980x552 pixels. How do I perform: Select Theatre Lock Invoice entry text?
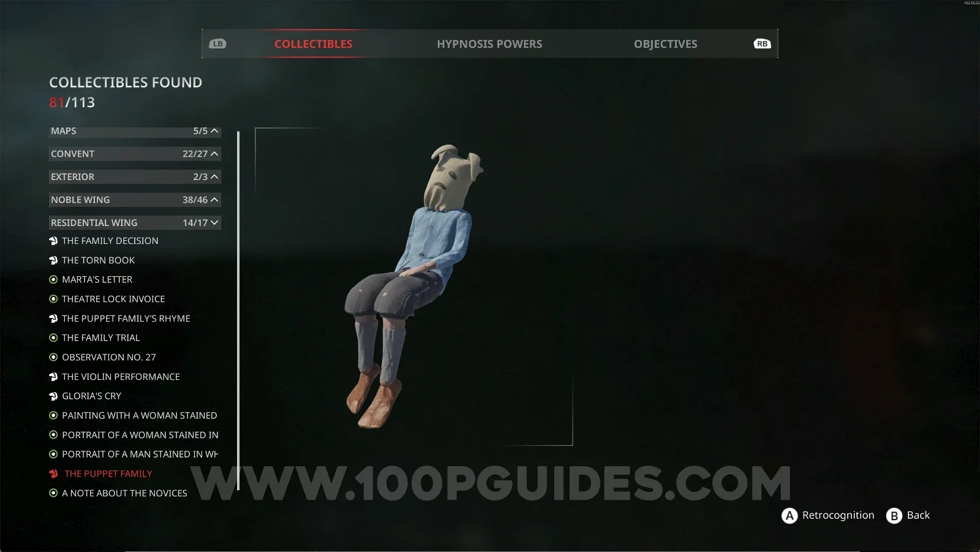[x=113, y=299]
